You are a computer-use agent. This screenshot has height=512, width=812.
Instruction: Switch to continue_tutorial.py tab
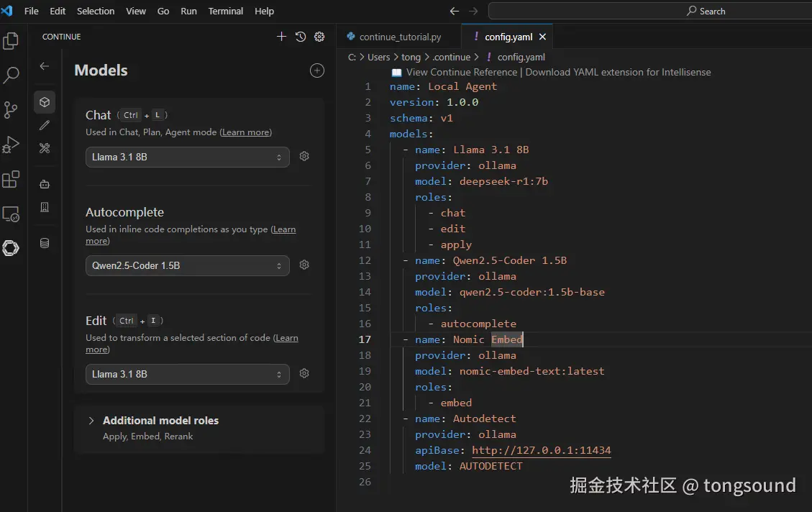point(400,37)
